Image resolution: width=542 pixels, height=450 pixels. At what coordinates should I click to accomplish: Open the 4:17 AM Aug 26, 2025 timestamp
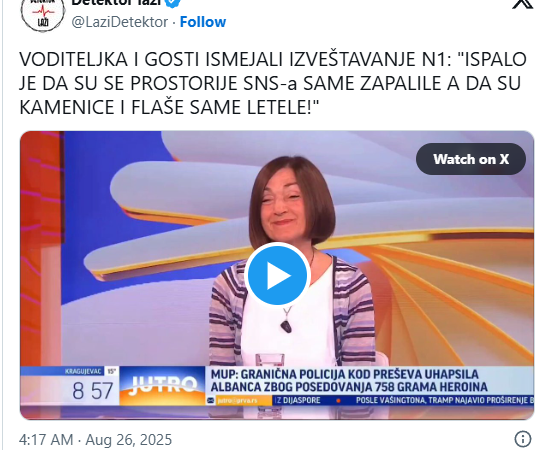tap(95, 440)
